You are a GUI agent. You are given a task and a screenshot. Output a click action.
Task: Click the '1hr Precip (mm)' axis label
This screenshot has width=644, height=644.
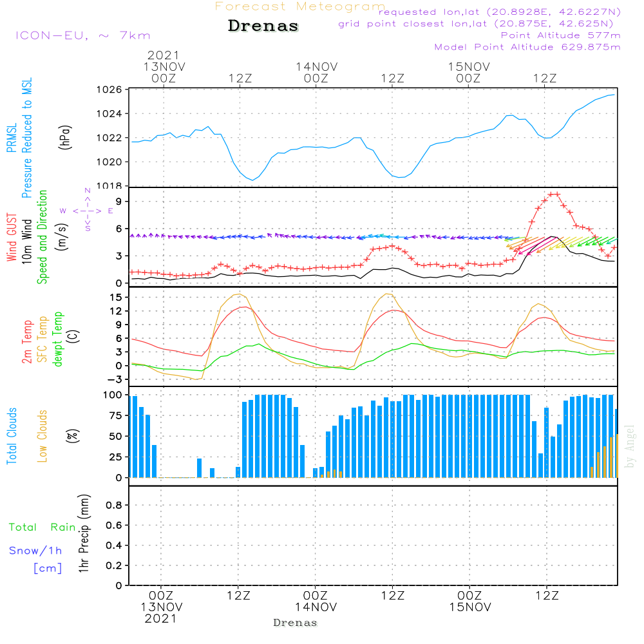(x=84, y=534)
